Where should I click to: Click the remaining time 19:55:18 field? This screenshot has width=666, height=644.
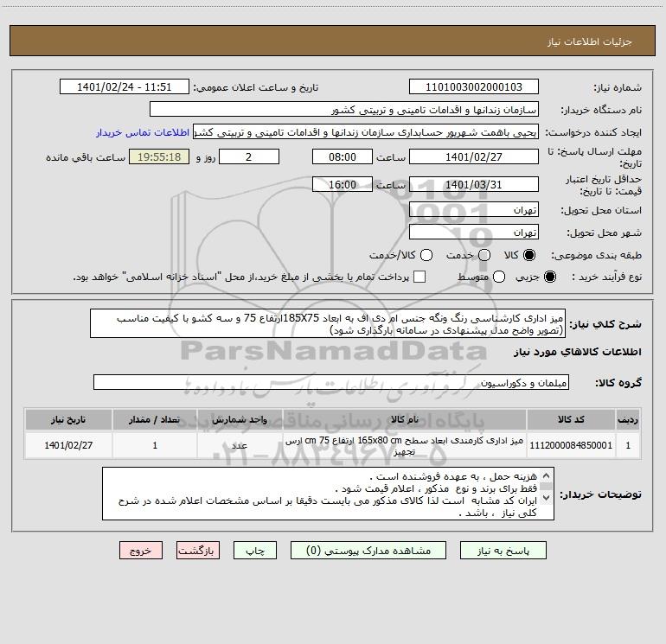coord(159,156)
